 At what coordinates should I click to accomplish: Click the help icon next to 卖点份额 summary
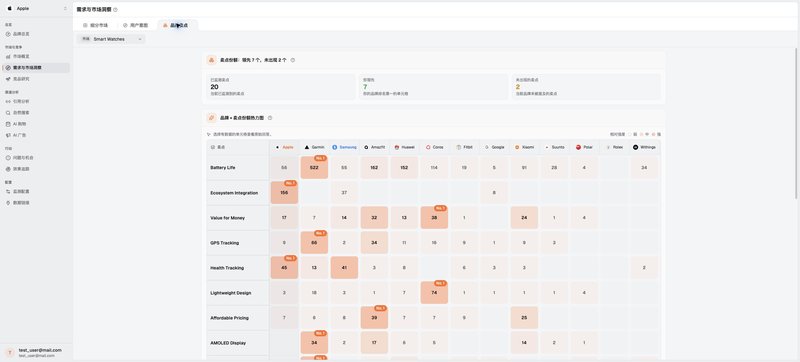[293, 60]
